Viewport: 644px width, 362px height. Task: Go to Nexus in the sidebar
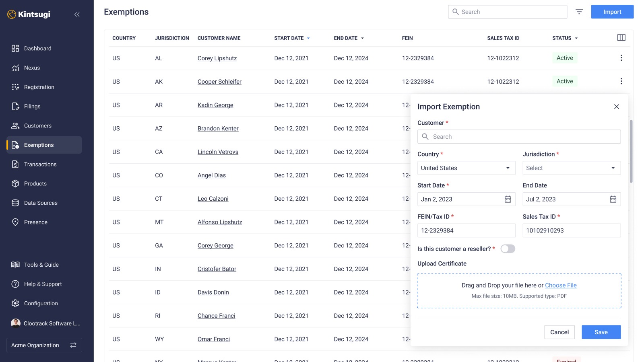32,68
